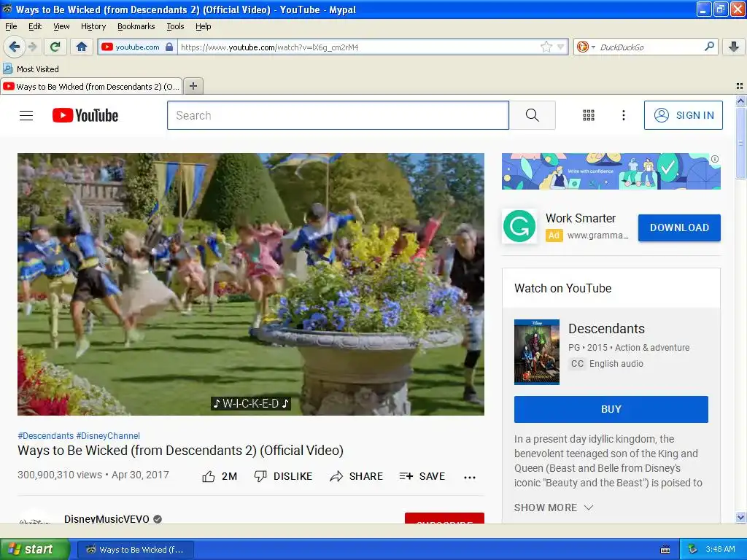Click the youtube.com site identity label
The height and width of the screenshot is (560, 747).
(x=137, y=47)
